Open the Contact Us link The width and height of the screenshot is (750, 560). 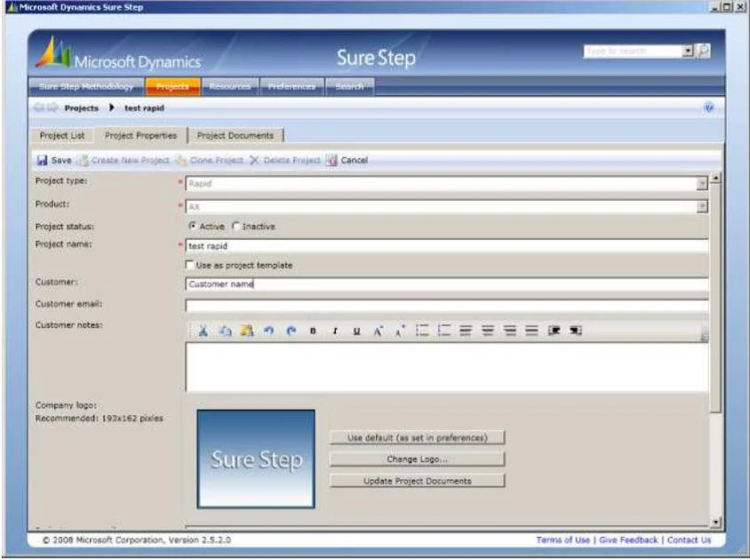tap(689, 540)
